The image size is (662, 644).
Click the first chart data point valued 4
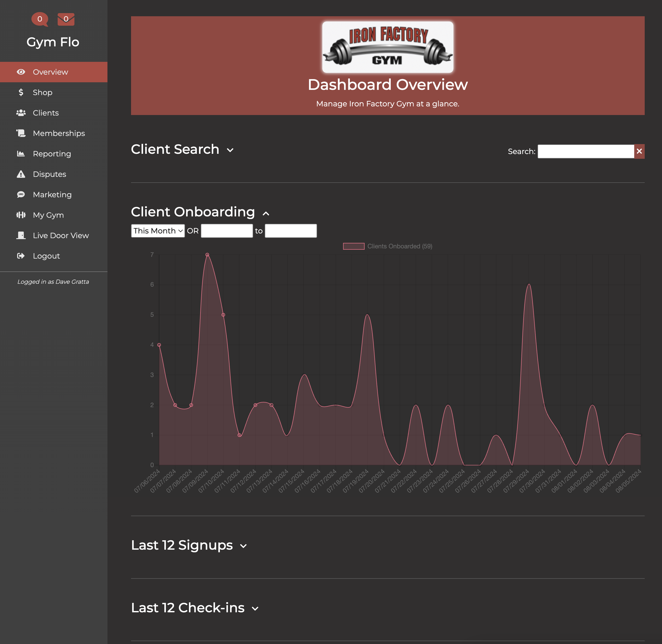click(159, 345)
